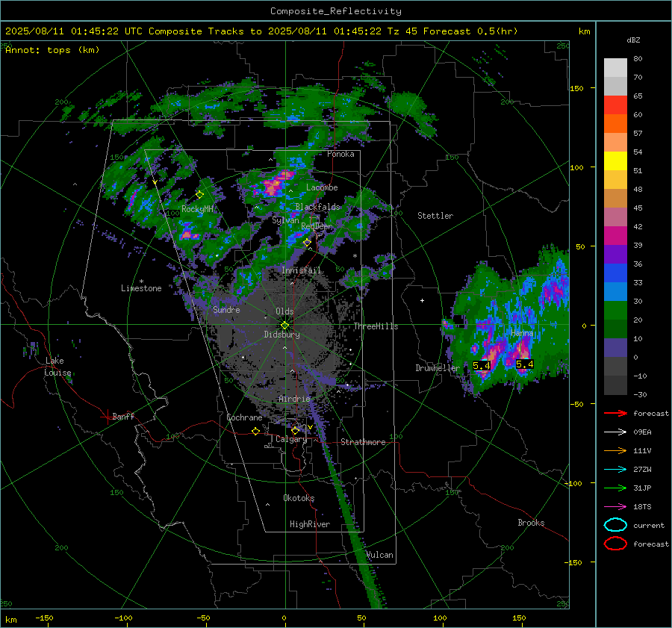Click the yellow chevron marker northwest of RockyMH

click(x=155, y=182)
